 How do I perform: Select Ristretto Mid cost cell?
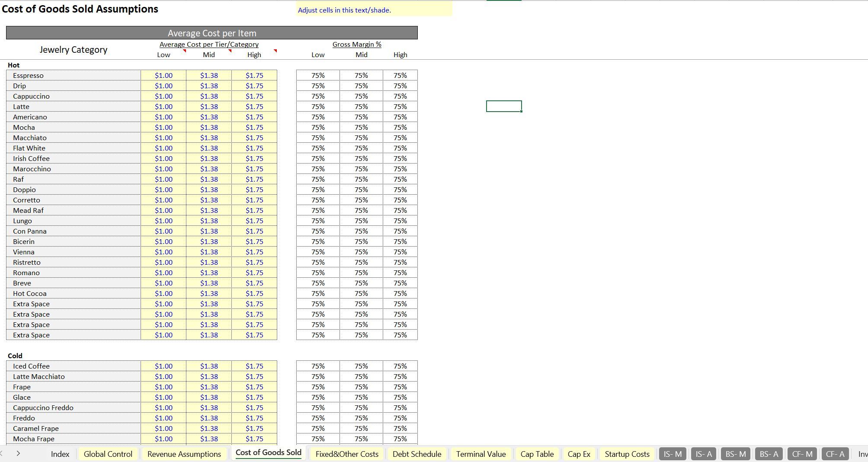point(209,262)
